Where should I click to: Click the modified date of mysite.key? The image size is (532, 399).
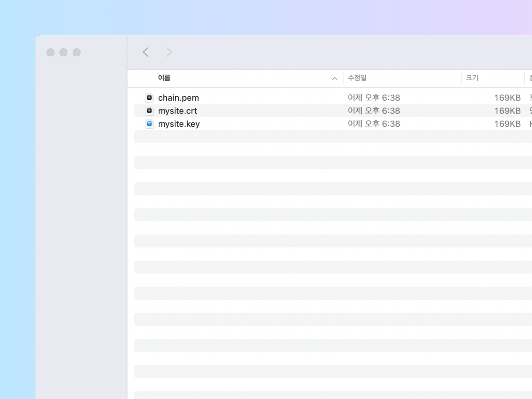(x=374, y=124)
